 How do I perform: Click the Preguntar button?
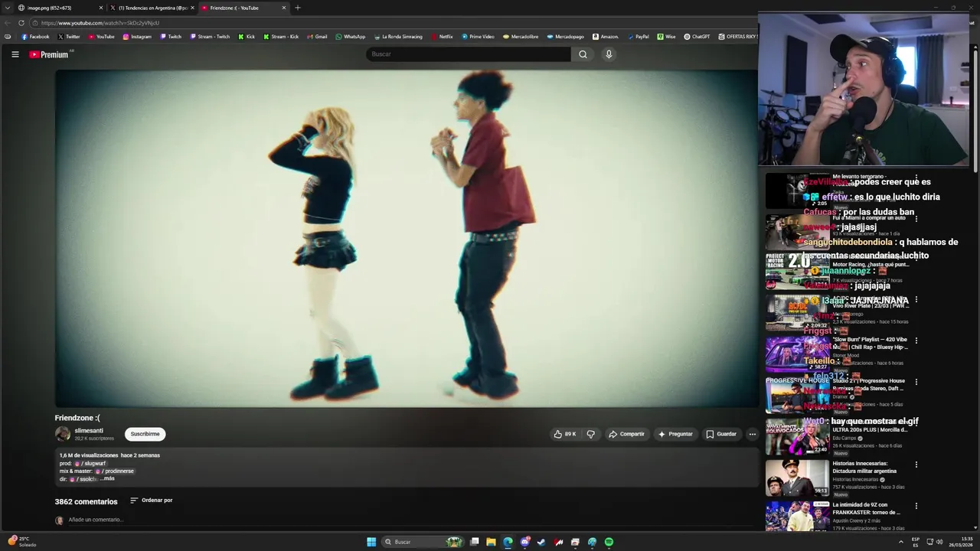point(675,434)
